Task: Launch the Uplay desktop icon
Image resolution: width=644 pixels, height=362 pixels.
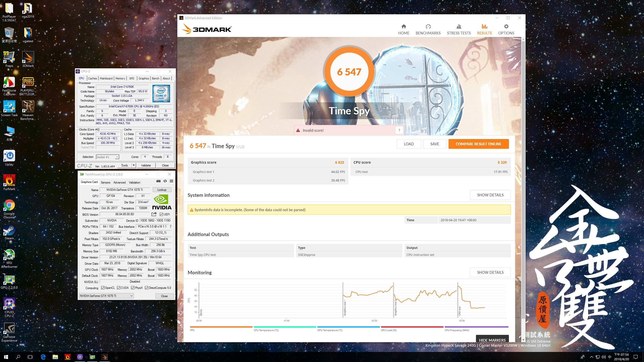Action: [9, 158]
